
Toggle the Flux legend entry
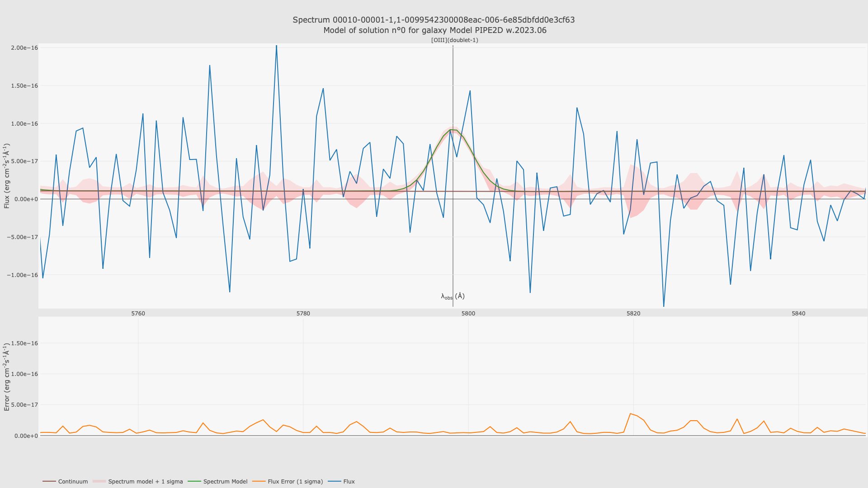(349, 482)
